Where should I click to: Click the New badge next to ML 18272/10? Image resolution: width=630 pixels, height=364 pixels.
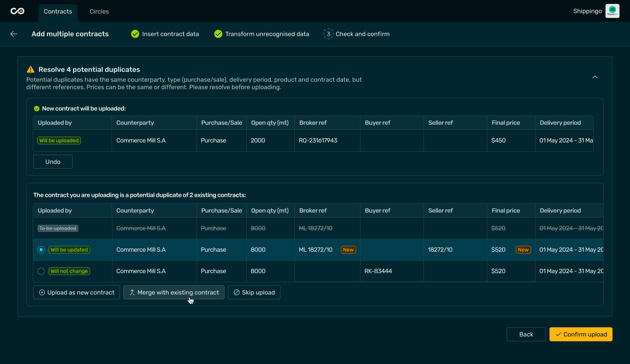[348, 250]
